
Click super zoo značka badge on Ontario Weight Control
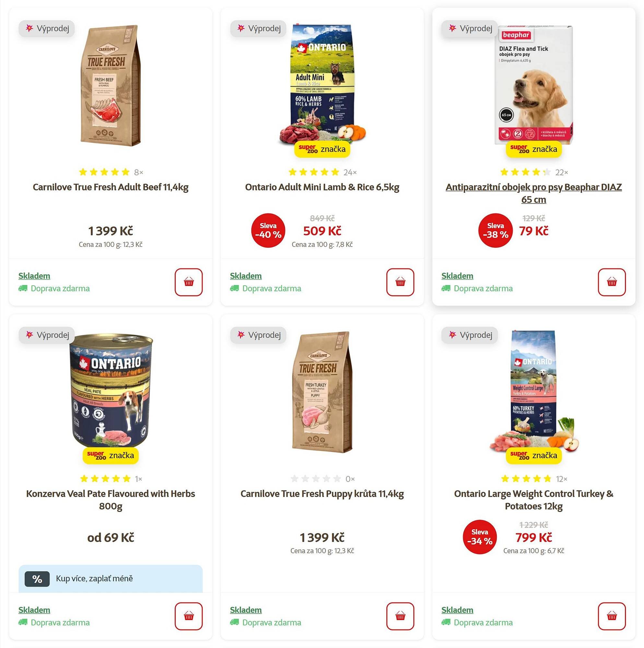(533, 456)
